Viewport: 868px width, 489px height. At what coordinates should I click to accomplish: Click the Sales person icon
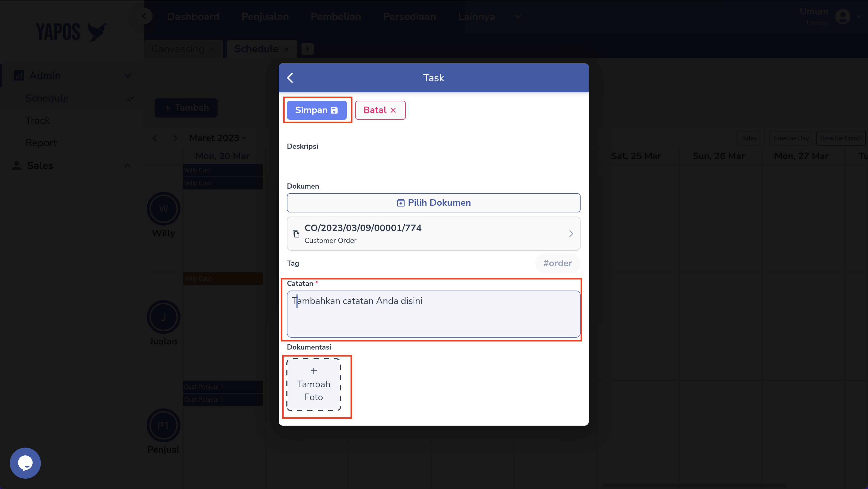coord(17,166)
